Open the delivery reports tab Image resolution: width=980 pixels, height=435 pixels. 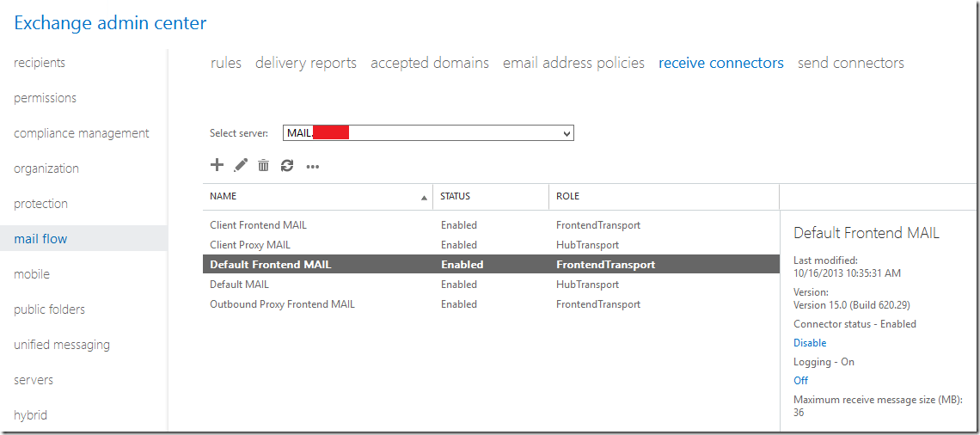click(306, 63)
